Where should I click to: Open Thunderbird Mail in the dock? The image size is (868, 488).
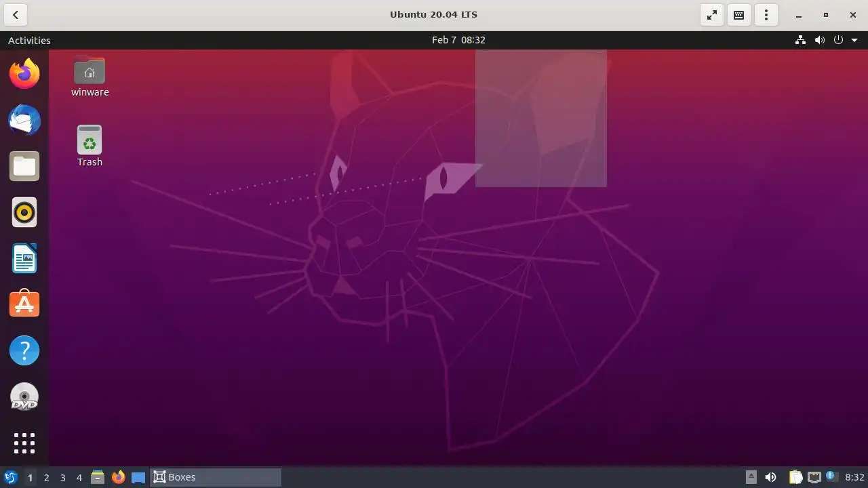point(24,120)
